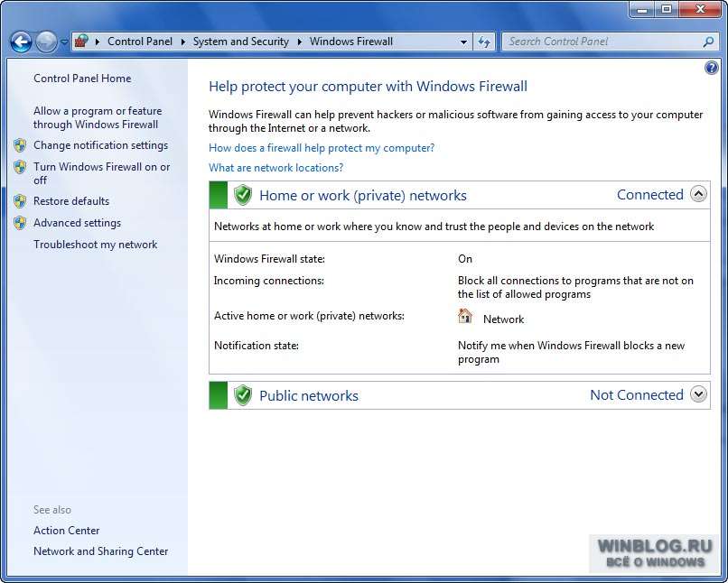Expand arrow before Control Panel breadcrumb
This screenshot has height=583, width=728.
click(x=97, y=42)
